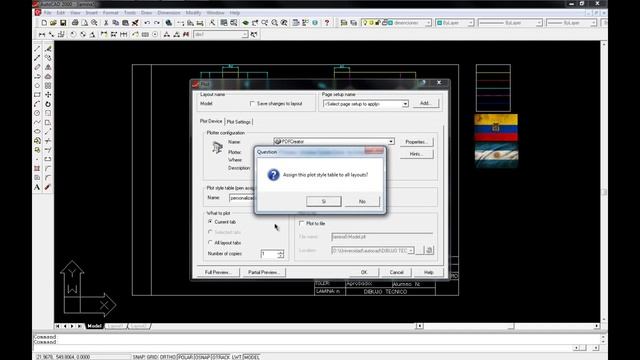Image resolution: width=640 pixels, height=360 pixels.
Task: Open the Modify menu
Action: [193, 13]
